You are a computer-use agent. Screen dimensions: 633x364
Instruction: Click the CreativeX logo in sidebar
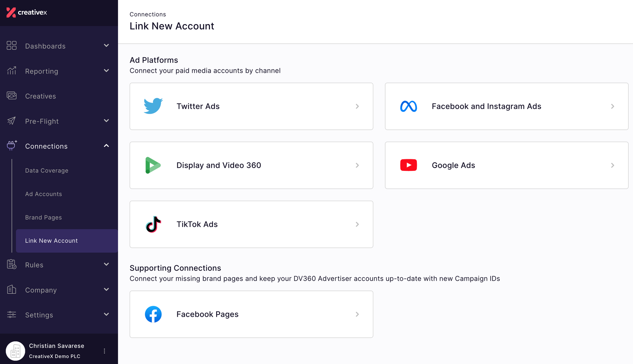tap(27, 12)
